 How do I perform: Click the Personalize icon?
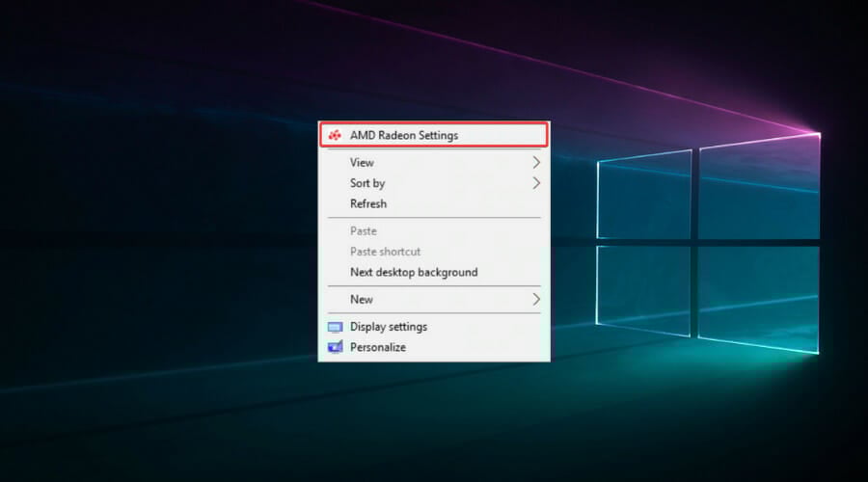(x=335, y=348)
